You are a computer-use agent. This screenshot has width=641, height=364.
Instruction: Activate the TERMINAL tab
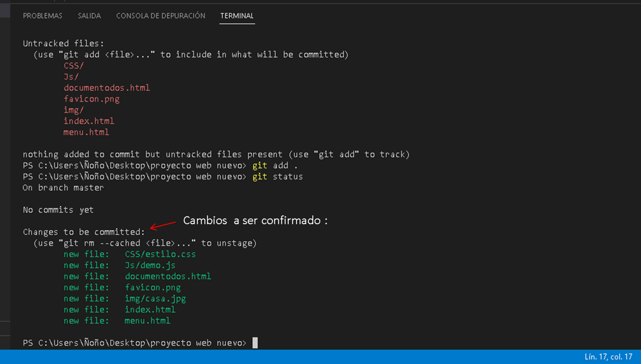pyautogui.click(x=237, y=16)
